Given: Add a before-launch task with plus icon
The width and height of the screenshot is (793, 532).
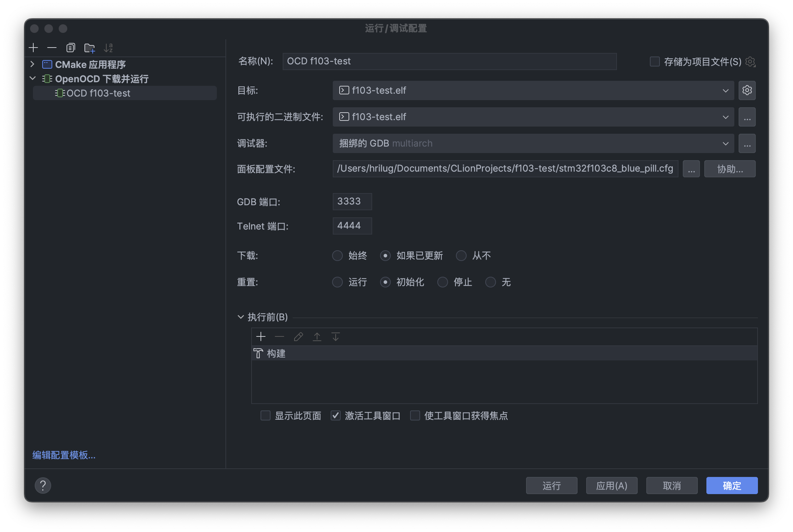Looking at the screenshot, I should (x=261, y=336).
